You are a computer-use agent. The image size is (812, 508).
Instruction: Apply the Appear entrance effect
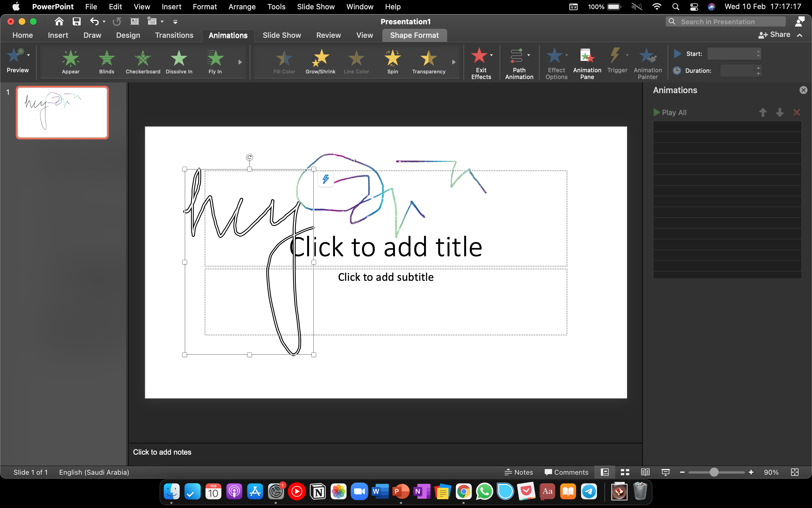pyautogui.click(x=70, y=62)
